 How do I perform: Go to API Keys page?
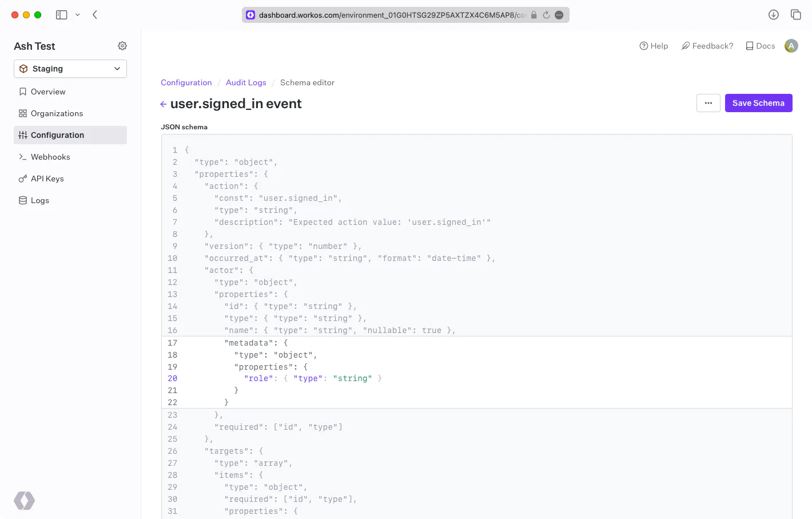click(x=70, y=179)
